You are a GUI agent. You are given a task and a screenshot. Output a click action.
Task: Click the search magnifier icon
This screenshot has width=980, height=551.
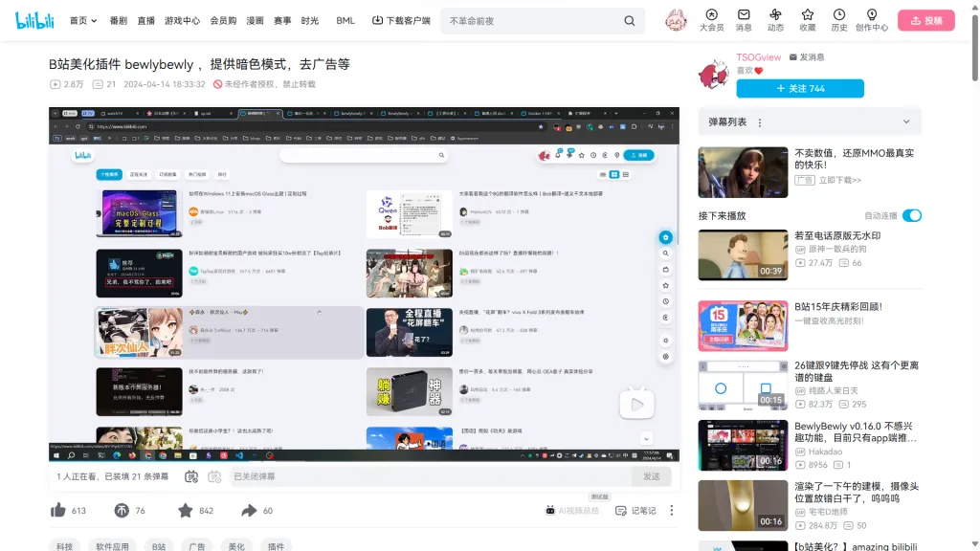coord(630,21)
